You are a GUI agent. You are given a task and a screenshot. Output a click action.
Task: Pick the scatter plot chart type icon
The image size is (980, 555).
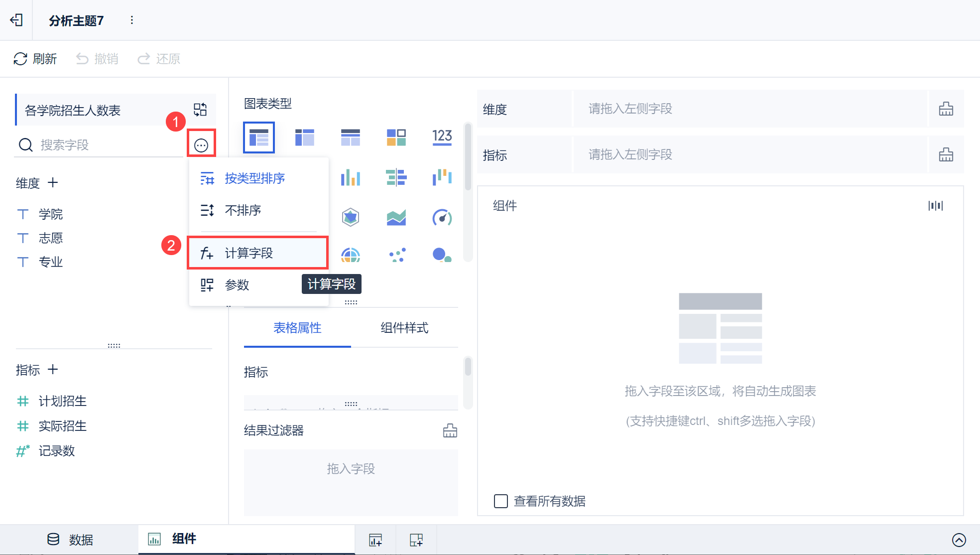tap(397, 255)
